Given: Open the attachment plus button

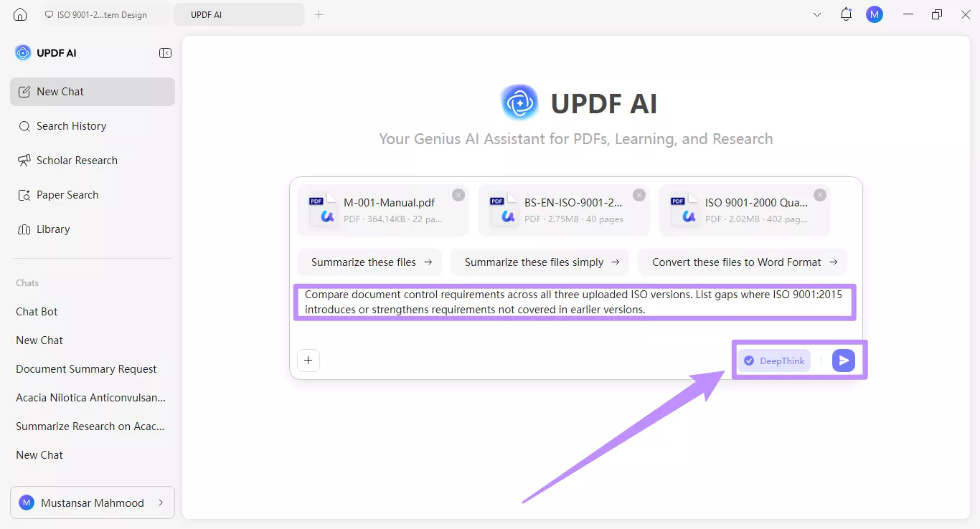Looking at the screenshot, I should point(308,361).
